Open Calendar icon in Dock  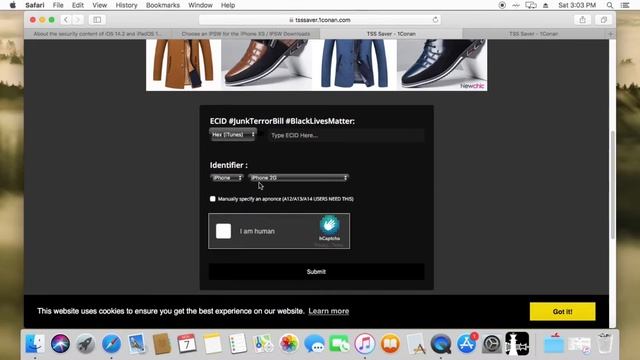tap(187, 344)
